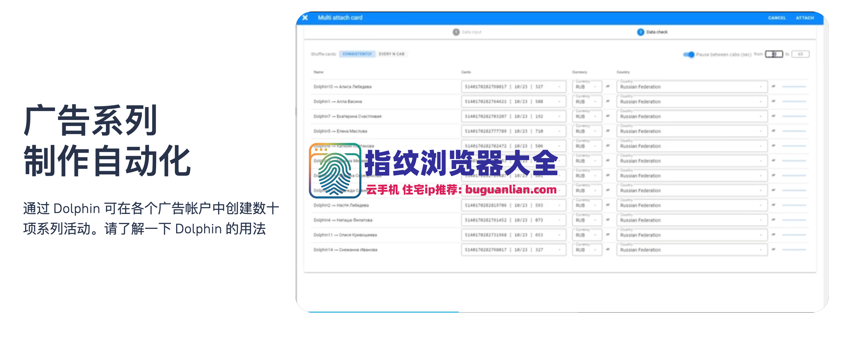868x341 pixels.
Task: Click apply-all icon beside Dolphin7 currency
Action: click(608, 116)
